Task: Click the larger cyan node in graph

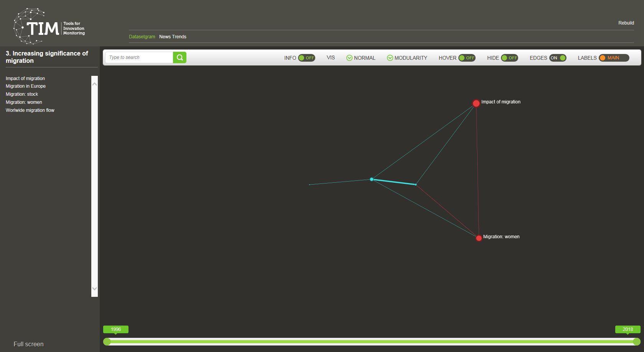Action: (371, 179)
